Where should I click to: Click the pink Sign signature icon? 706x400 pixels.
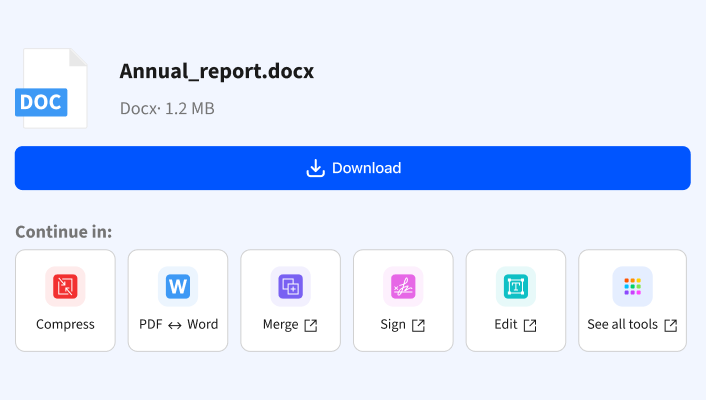tap(403, 287)
